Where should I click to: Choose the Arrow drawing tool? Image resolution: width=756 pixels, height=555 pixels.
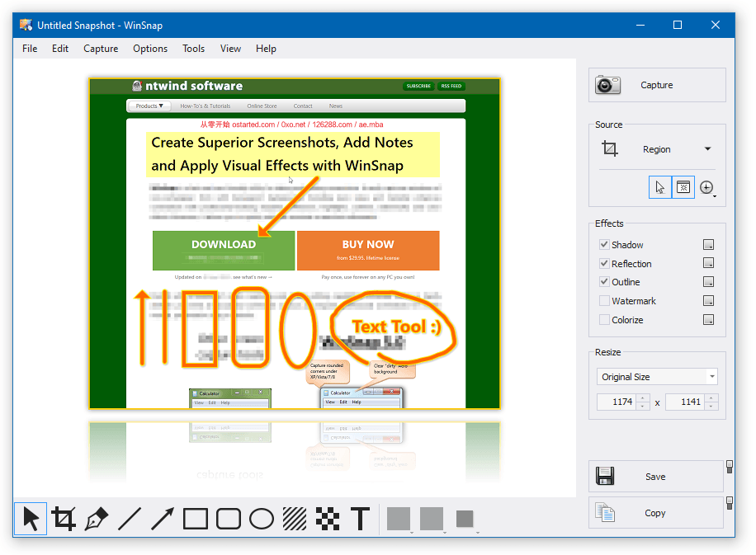click(163, 519)
